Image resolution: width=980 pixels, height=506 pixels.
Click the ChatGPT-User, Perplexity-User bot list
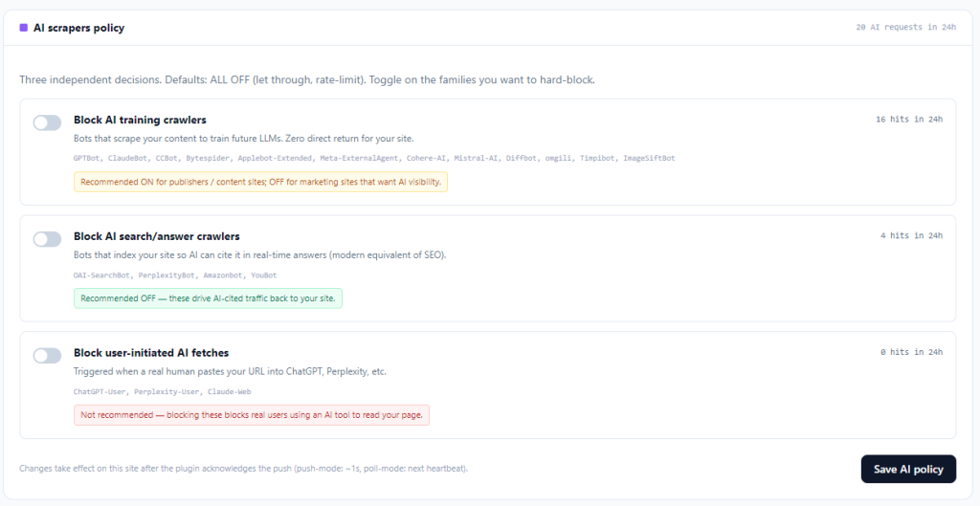[163, 391]
